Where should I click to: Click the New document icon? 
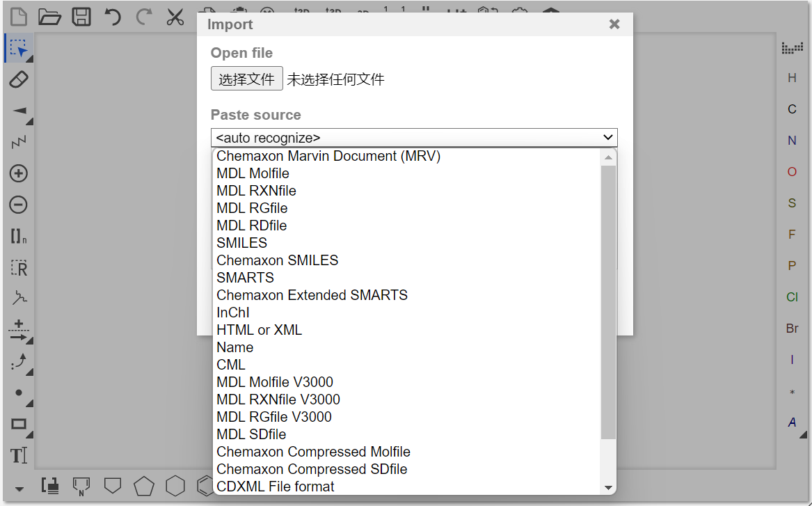pyautogui.click(x=19, y=17)
